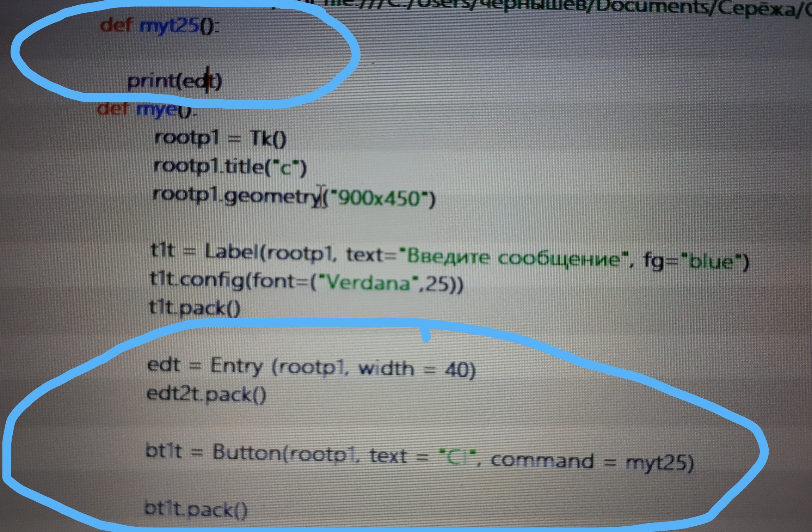Click the Label keyword in t1t line

232,252
